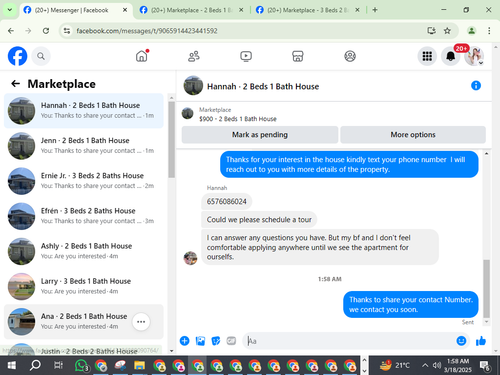Open Efrén 3 Beds 2 Baths House chat

pos(84,216)
